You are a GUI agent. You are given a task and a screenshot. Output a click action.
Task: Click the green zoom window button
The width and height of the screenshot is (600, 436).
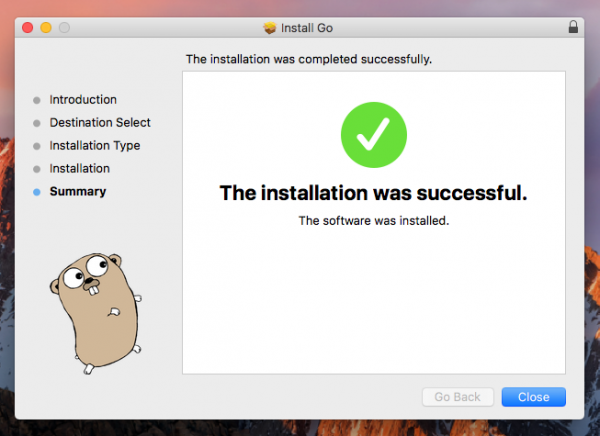click(66, 27)
